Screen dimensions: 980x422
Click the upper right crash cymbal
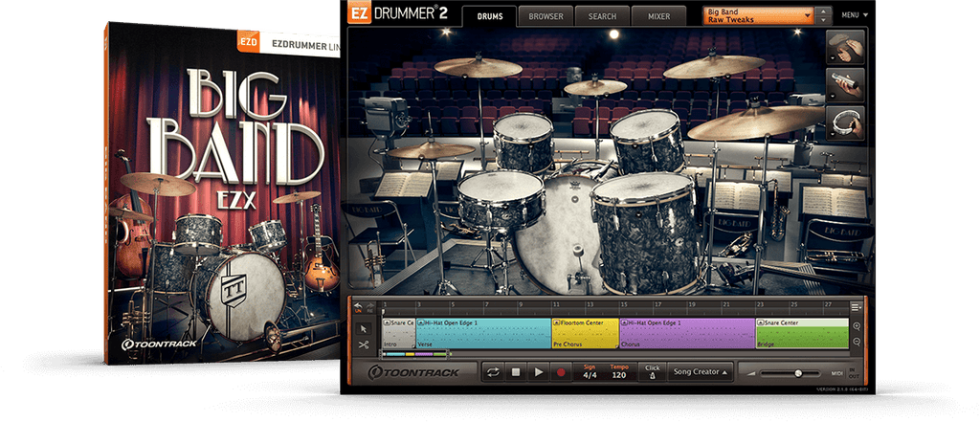[714, 66]
